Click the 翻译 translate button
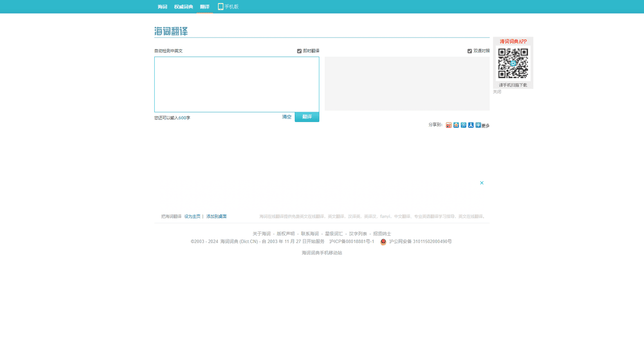Image resolution: width=644 pixels, height=362 pixels. 307,117
